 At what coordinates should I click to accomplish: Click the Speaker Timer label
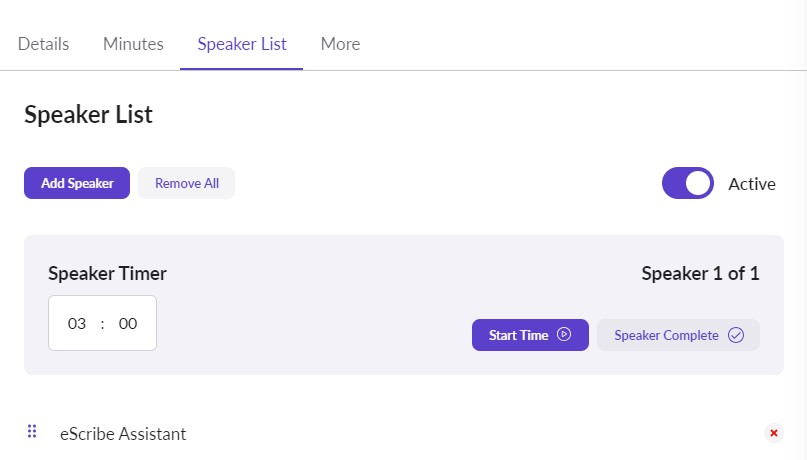pos(107,273)
